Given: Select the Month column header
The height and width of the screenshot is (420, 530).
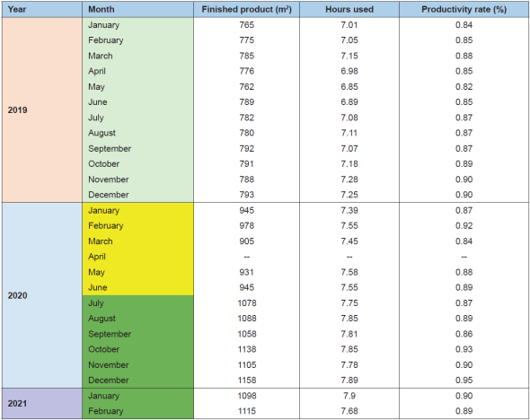Looking at the screenshot, I should [138, 10].
